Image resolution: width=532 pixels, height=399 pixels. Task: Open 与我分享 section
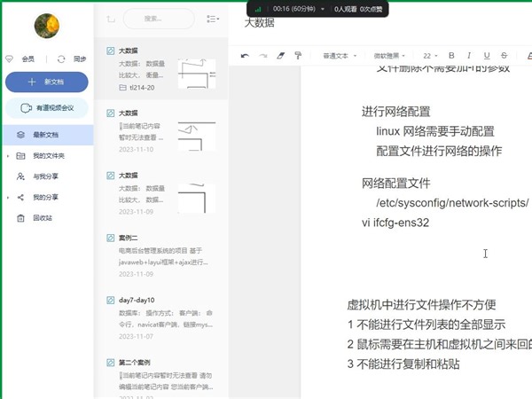45,176
